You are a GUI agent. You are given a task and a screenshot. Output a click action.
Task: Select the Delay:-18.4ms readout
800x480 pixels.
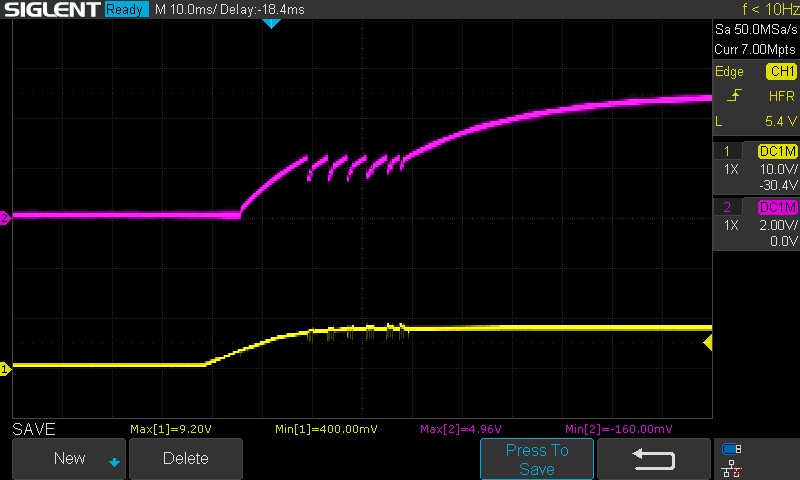[262, 9]
